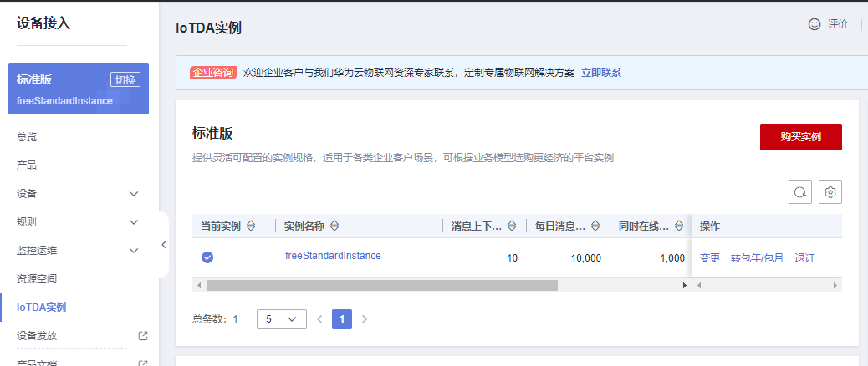
Task: Click right arrow of main table scrollbar
Action: 685,285
